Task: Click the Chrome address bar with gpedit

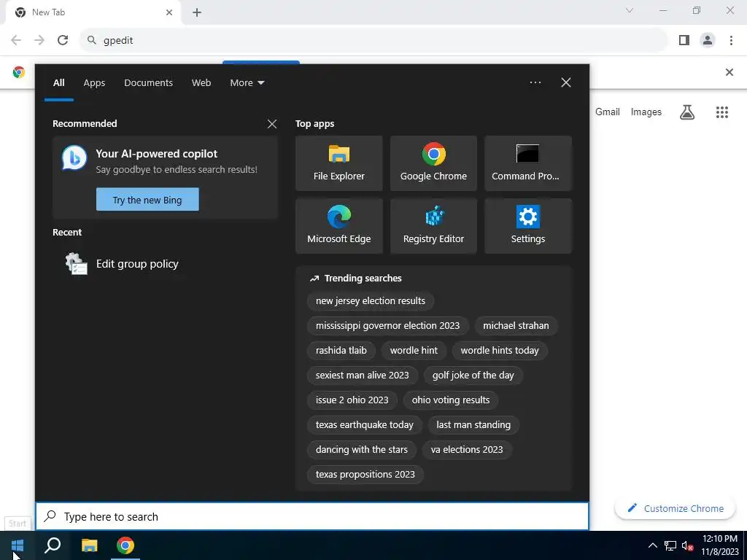Action: pyautogui.click(x=374, y=40)
